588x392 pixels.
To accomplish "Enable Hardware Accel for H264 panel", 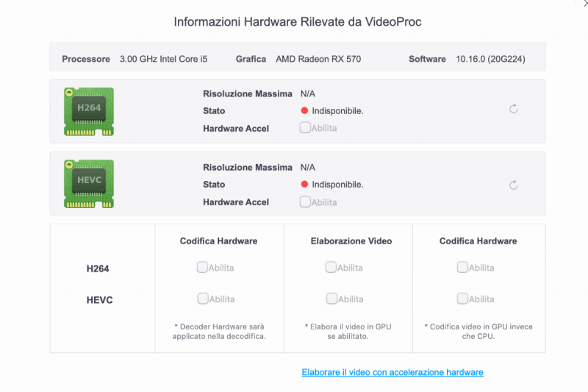I will pos(305,127).
